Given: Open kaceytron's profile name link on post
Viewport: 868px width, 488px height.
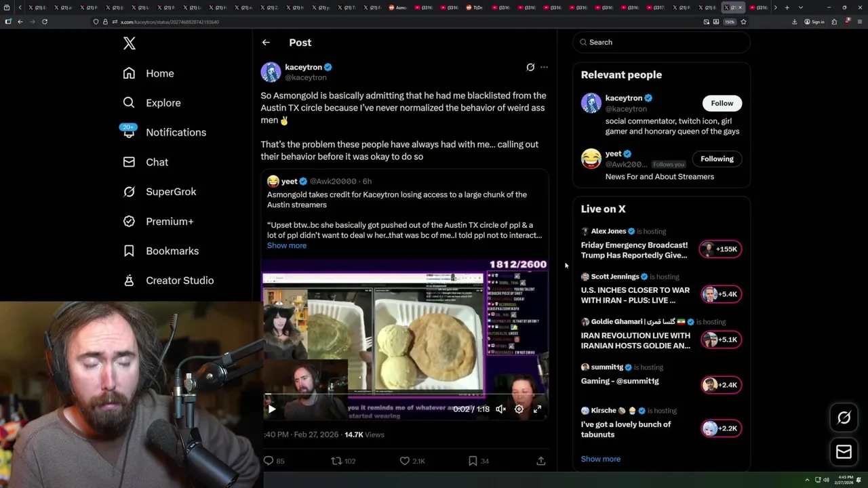Looking at the screenshot, I should 304,67.
